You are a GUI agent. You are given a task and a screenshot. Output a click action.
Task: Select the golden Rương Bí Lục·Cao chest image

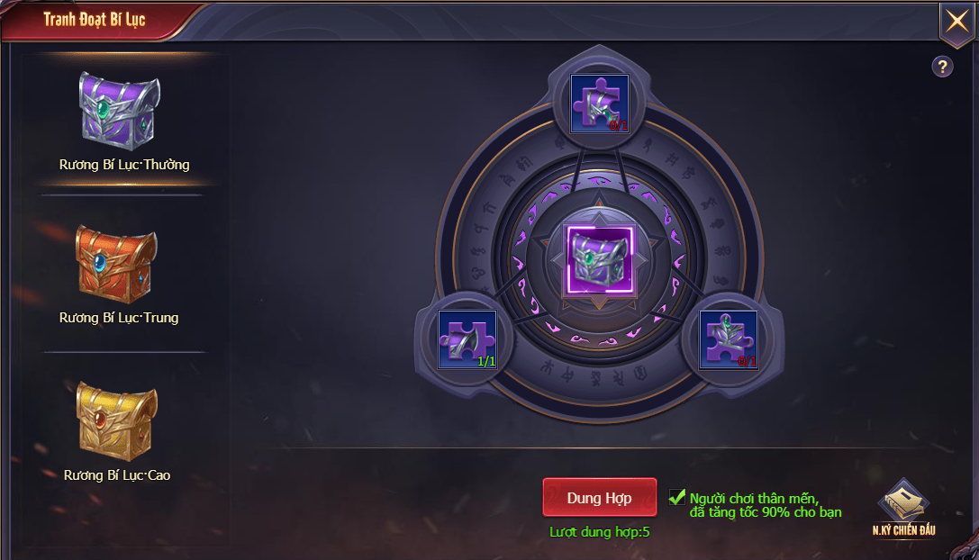point(117,421)
